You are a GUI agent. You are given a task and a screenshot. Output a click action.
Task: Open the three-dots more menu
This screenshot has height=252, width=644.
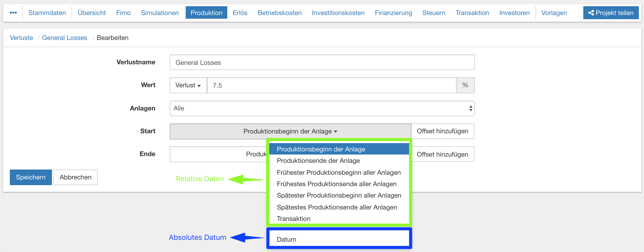pyautogui.click(x=13, y=13)
